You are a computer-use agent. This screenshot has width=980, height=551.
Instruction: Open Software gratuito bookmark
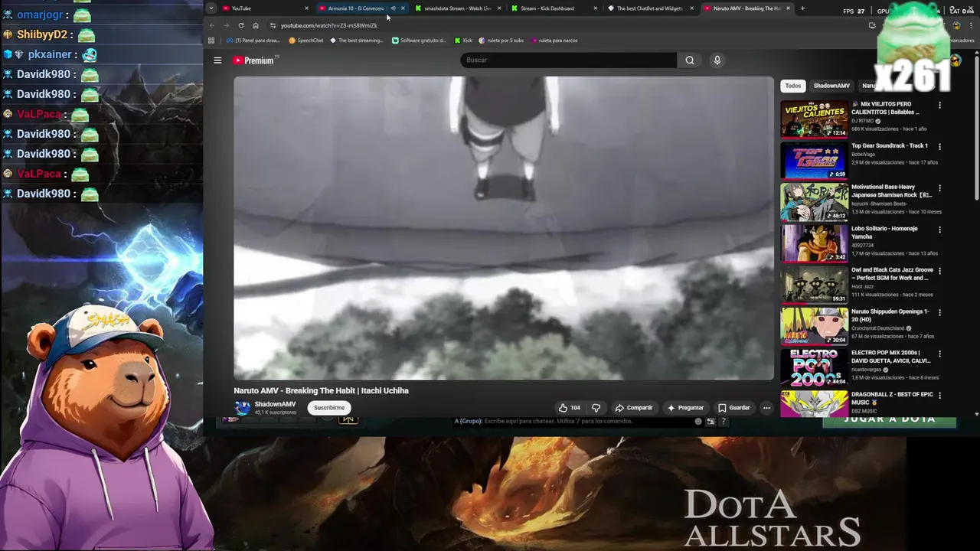point(419,41)
